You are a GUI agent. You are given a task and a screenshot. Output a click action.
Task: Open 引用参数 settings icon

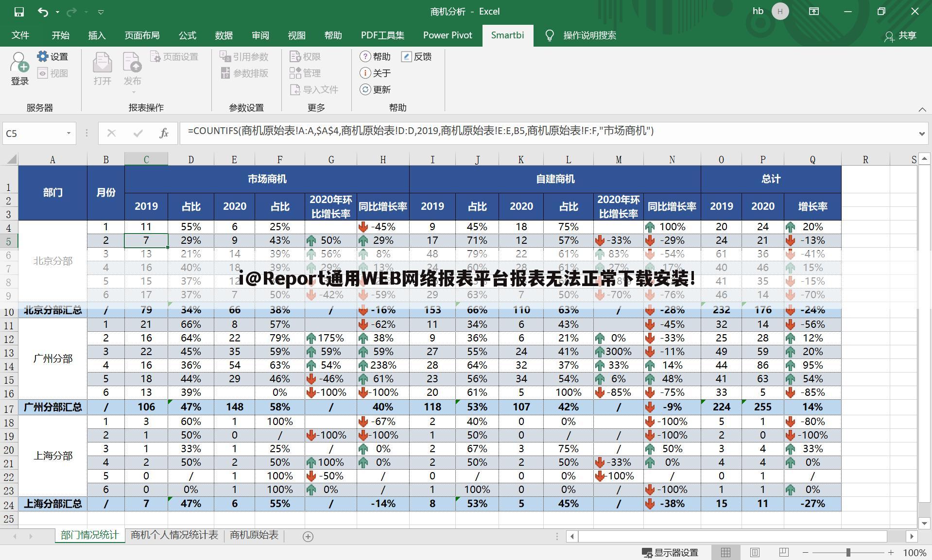(245, 56)
